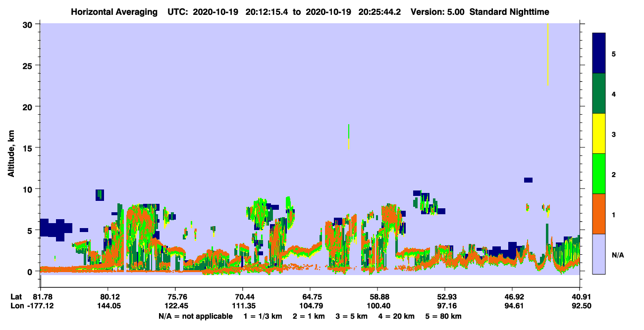Click longitude value 122.45
Image resolution: width=644 pixels, height=330 pixels.
click(175, 306)
